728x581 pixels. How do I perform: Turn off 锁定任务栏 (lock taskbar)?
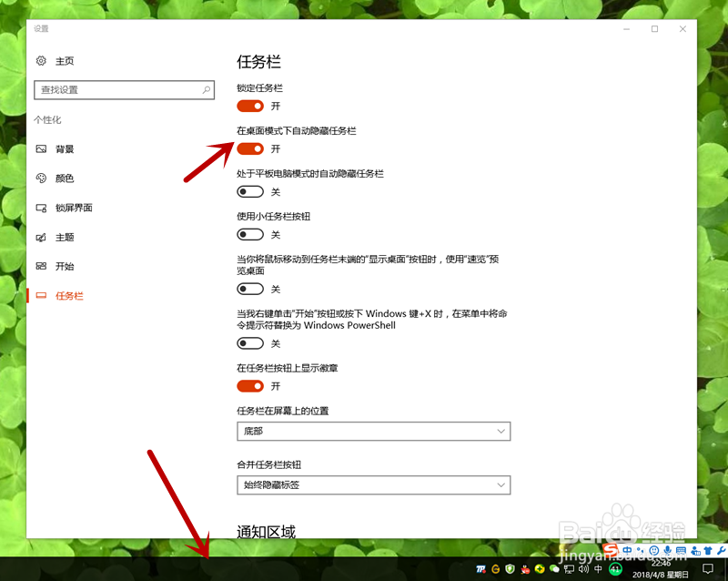point(250,106)
